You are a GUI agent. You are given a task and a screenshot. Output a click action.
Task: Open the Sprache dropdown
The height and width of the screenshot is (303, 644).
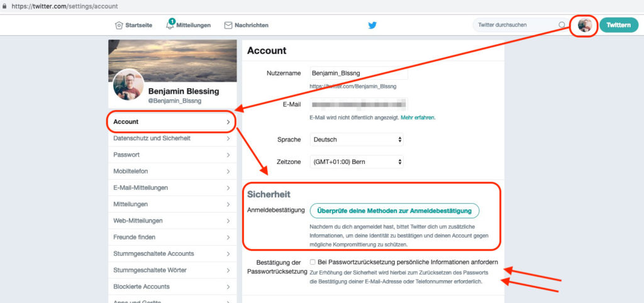pyautogui.click(x=357, y=139)
